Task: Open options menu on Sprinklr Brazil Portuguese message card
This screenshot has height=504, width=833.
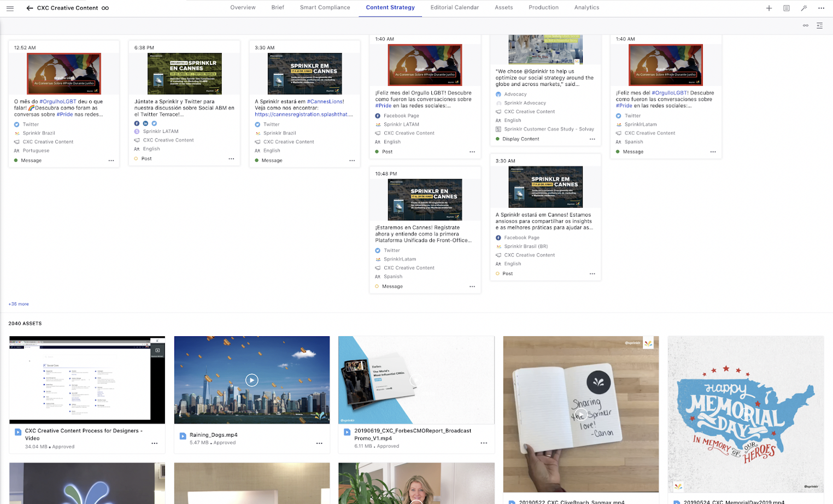Action: (111, 161)
